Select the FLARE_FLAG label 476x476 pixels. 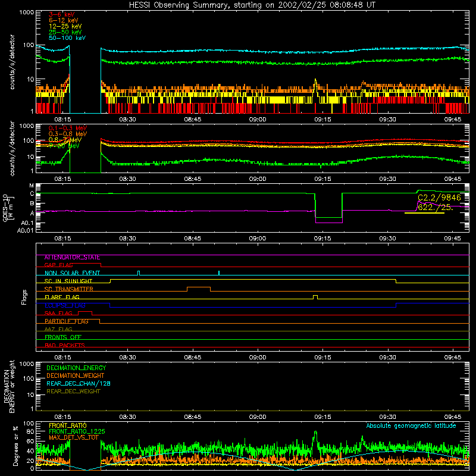[62, 297]
